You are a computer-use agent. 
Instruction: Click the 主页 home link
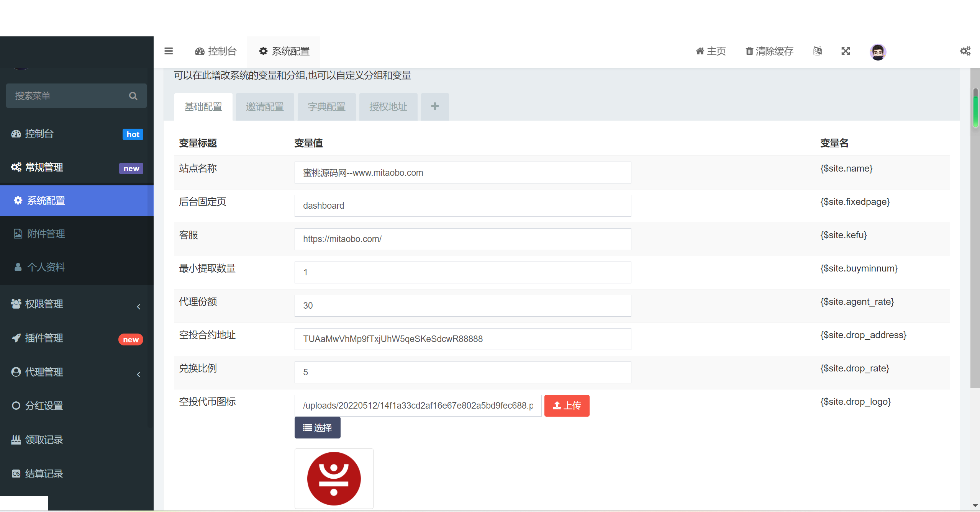tap(711, 51)
